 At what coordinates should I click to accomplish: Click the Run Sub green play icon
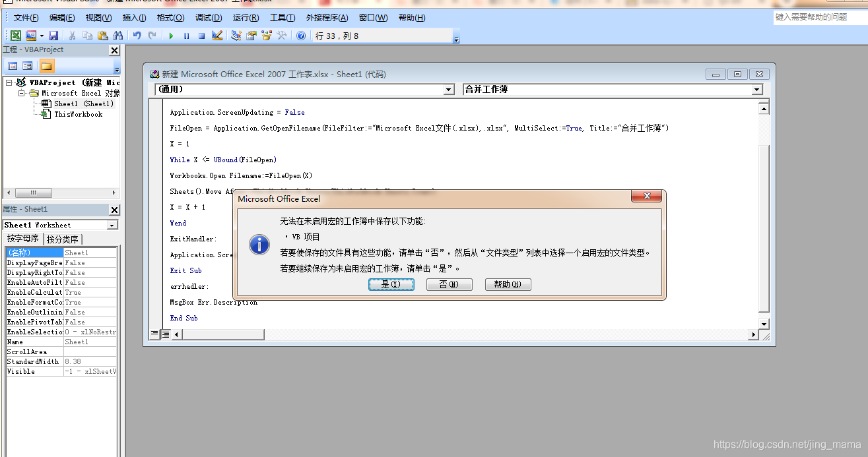click(x=171, y=36)
